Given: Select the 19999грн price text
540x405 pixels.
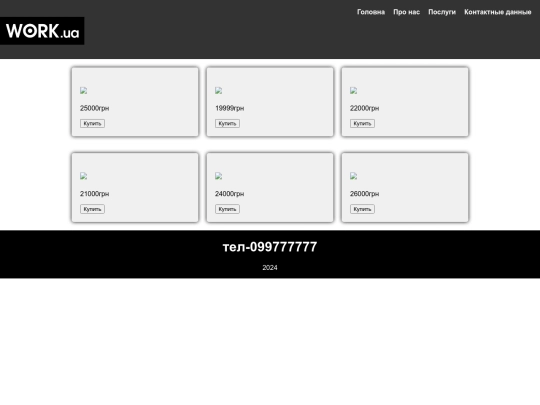Looking at the screenshot, I should click(229, 108).
